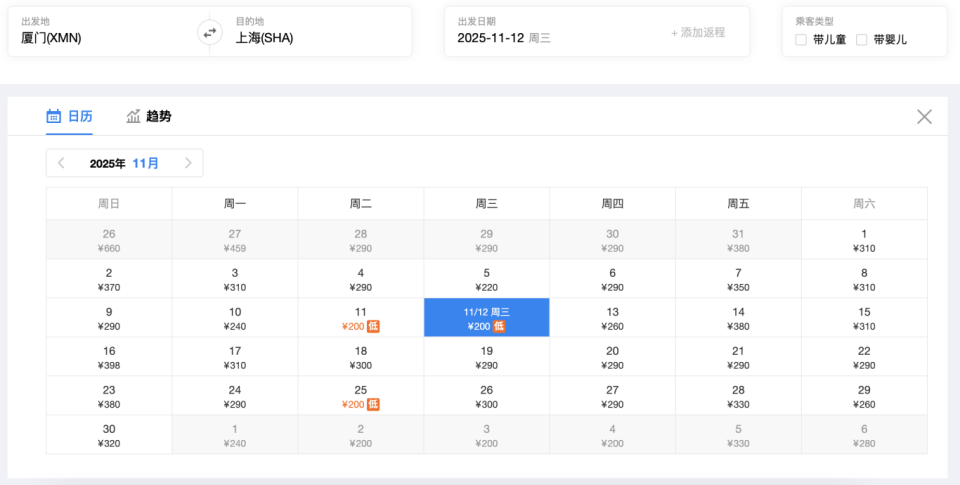The width and height of the screenshot is (960, 485).
Task: Enable the 带婴儿 checkbox
Action: click(862, 40)
